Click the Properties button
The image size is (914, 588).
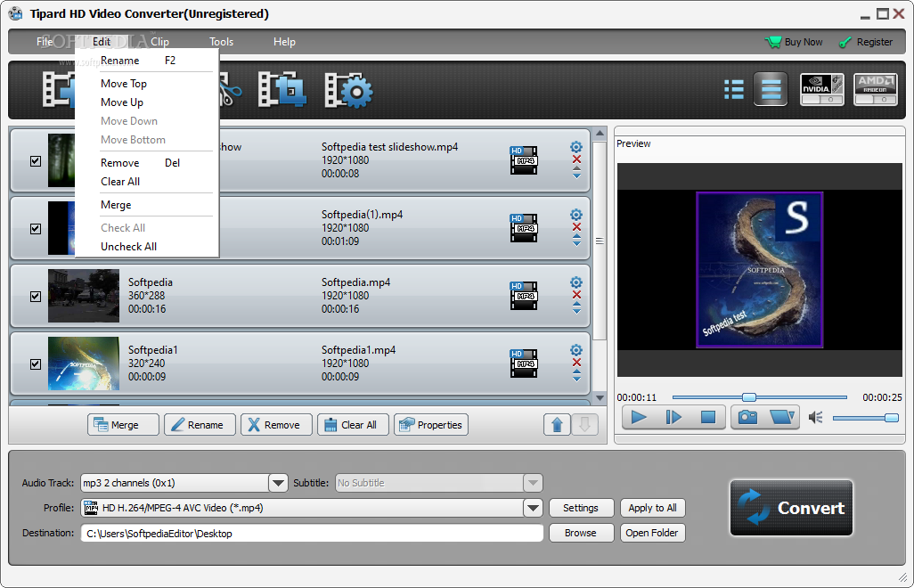[x=431, y=425]
